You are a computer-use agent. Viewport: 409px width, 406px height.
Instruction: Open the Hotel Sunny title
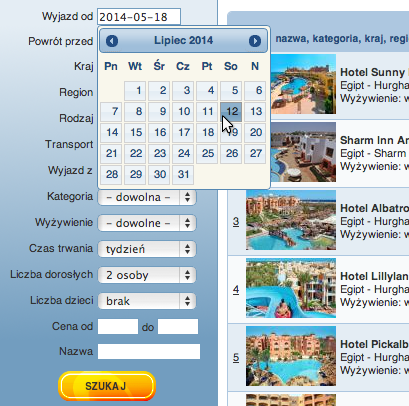pos(374,72)
